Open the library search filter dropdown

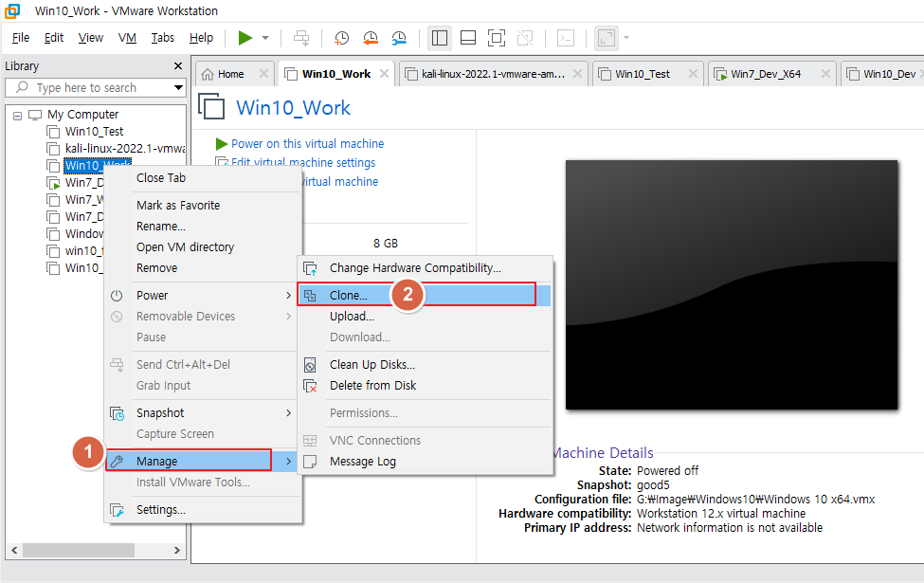[178, 88]
